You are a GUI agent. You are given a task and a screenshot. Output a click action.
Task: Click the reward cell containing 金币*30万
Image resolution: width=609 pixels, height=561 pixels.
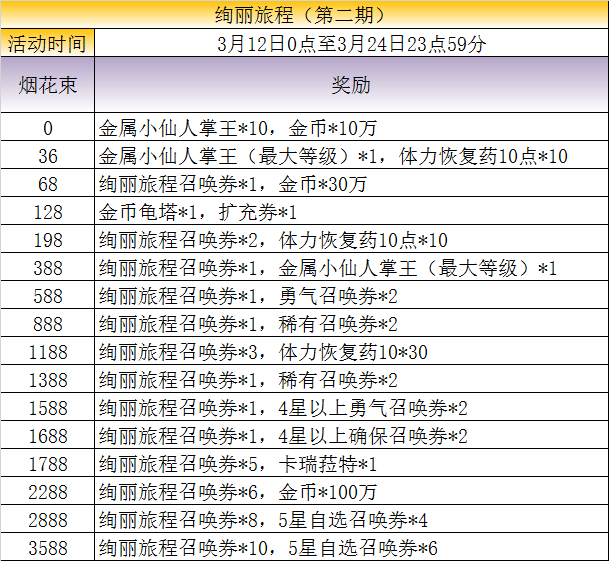[350, 184]
